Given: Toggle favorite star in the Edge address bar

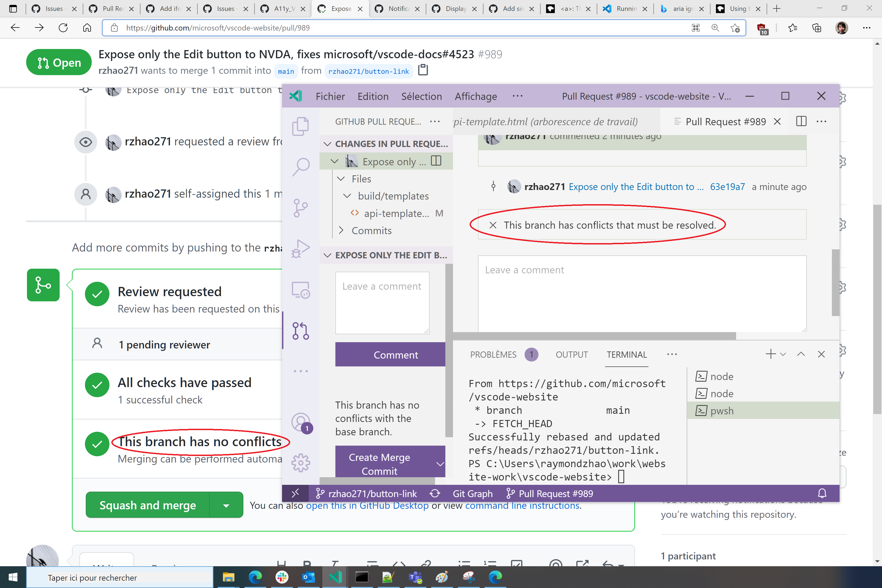Looking at the screenshot, I should (x=735, y=28).
